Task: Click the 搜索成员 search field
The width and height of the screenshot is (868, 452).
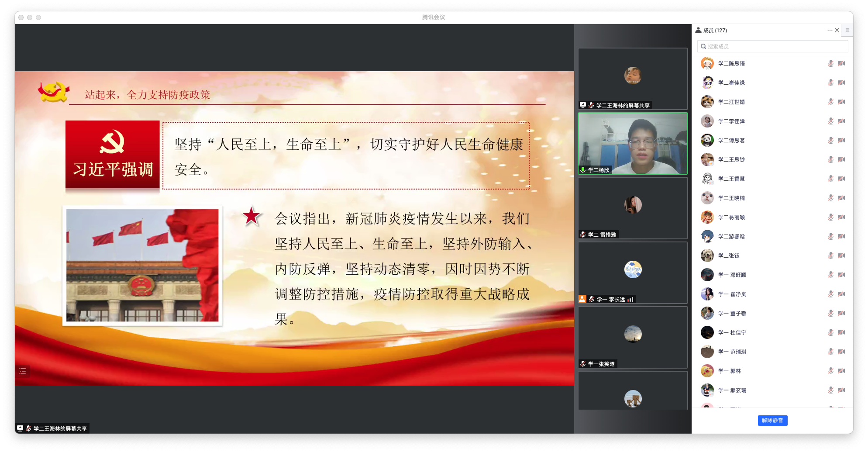Action: pyautogui.click(x=772, y=46)
